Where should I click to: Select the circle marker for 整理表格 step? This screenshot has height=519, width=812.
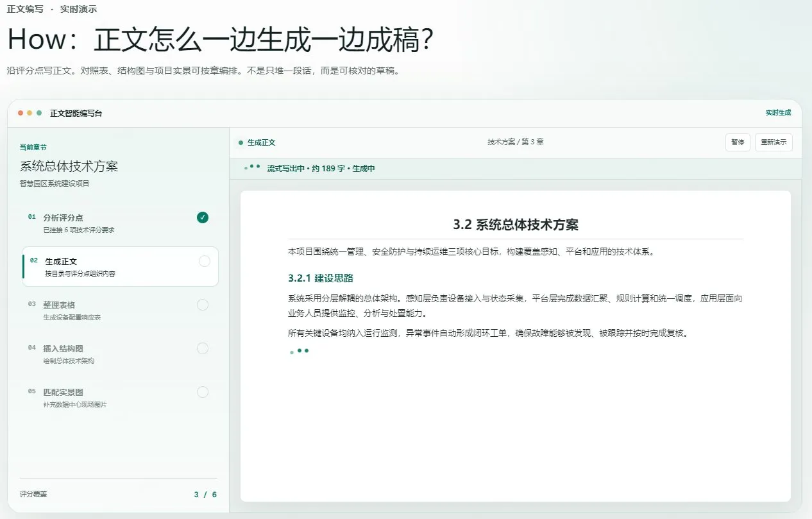[203, 305]
